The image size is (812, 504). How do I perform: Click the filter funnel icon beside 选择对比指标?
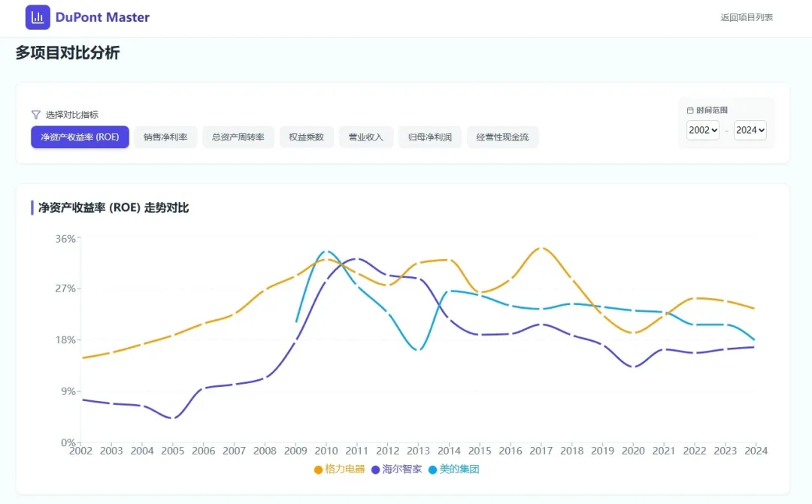(x=36, y=115)
